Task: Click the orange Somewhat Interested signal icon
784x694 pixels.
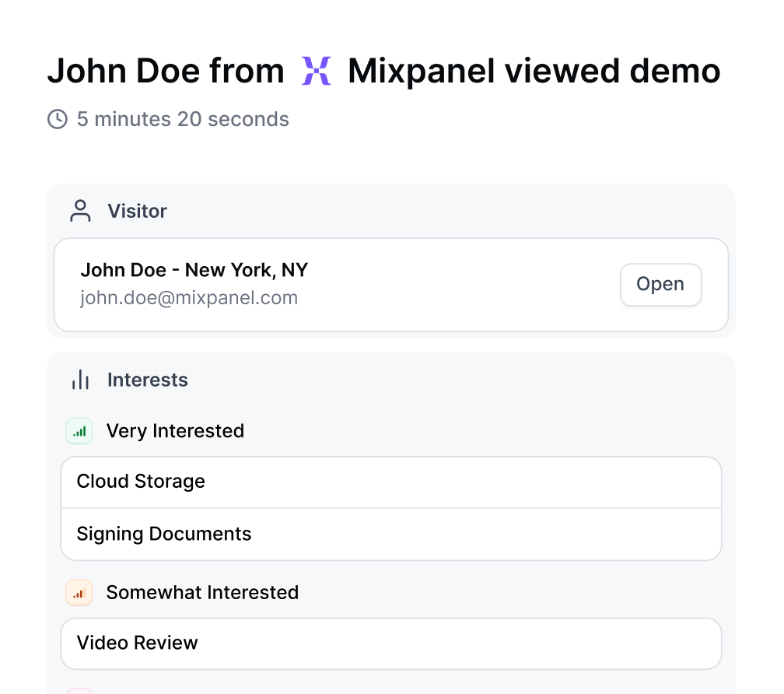Action: (79, 592)
